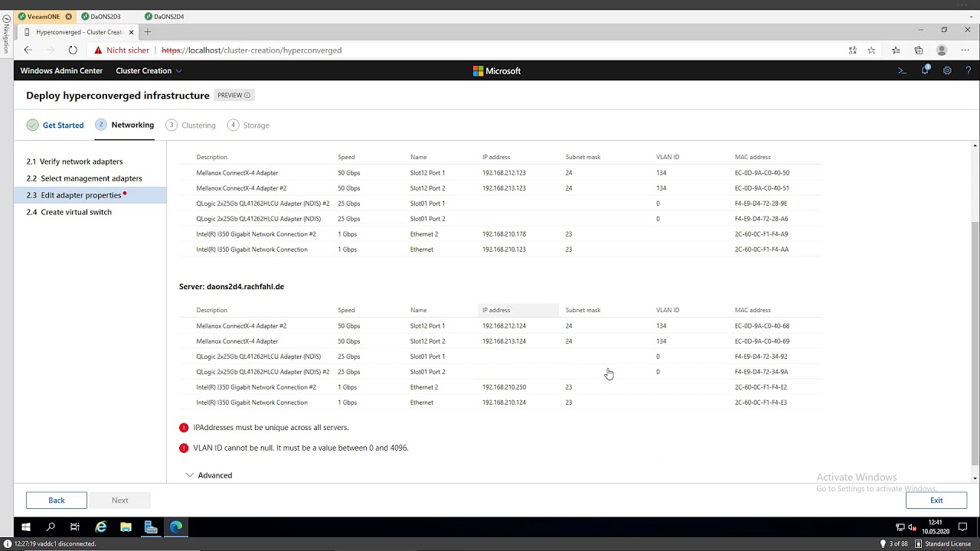Click the Back button

click(57, 500)
